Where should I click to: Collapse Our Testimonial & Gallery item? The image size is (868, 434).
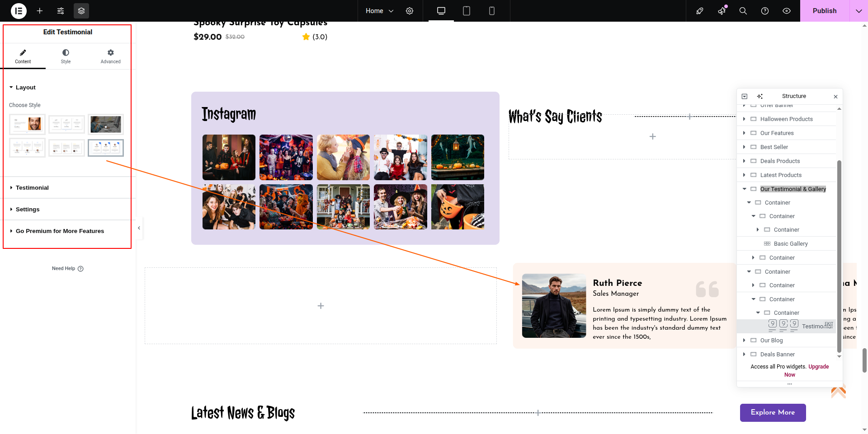pyautogui.click(x=744, y=189)
